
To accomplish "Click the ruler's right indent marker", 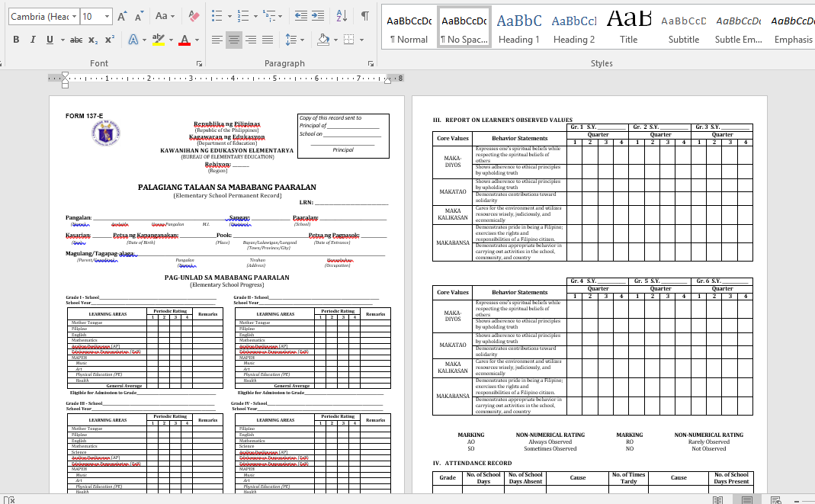I will (x=387, y=80).
